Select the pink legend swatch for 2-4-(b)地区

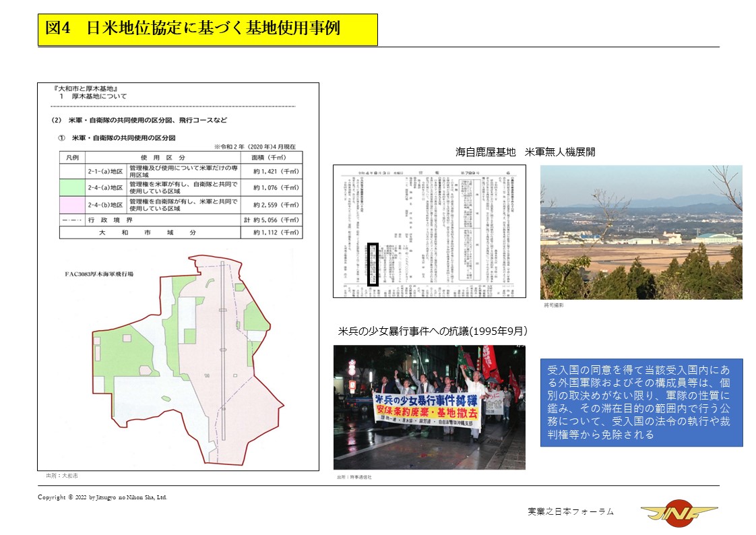tap(72, 205)
